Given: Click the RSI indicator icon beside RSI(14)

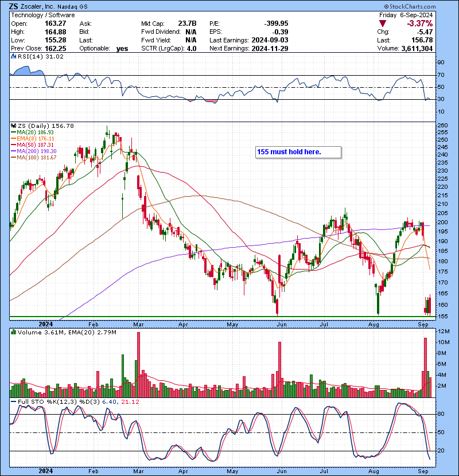Looking at the screenshot, I should tap(13, 56).
